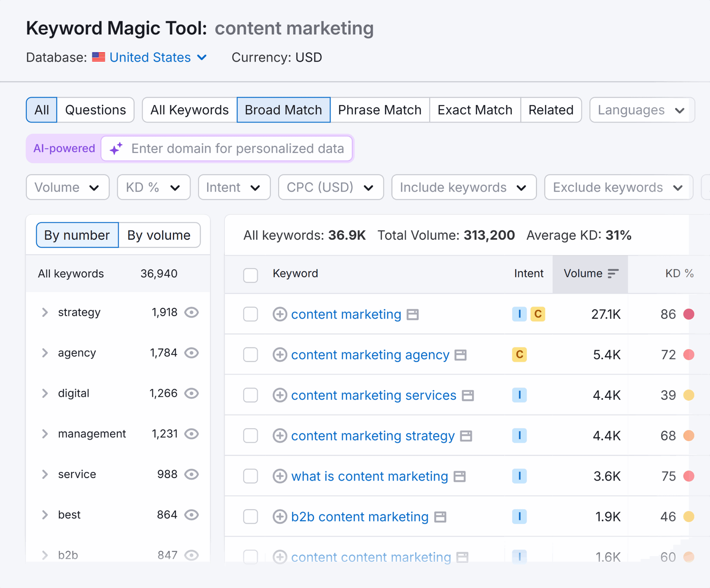Click the US flag next to Database
This screenshot has height=588, width=710.
98,57
